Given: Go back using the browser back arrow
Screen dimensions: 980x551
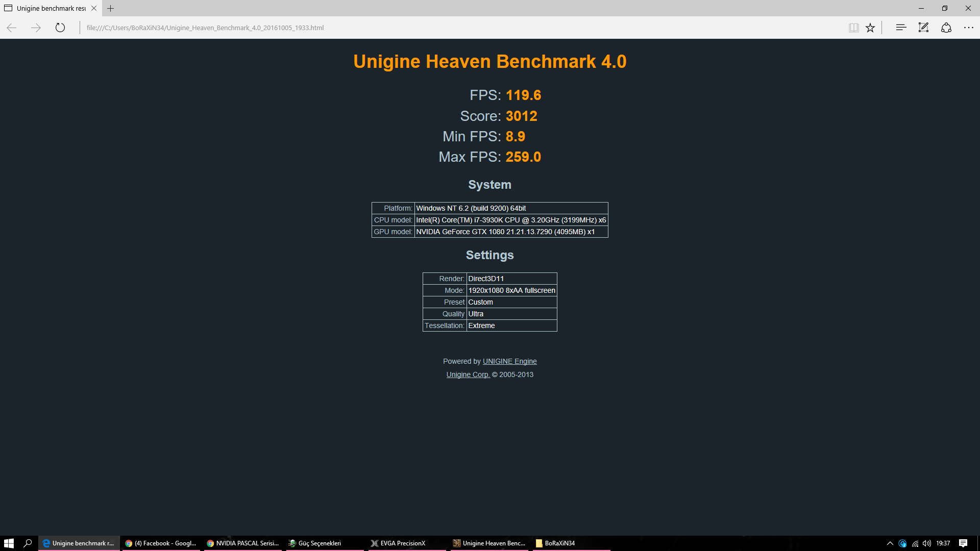Looking at the screenshot, I should [12, 28].
